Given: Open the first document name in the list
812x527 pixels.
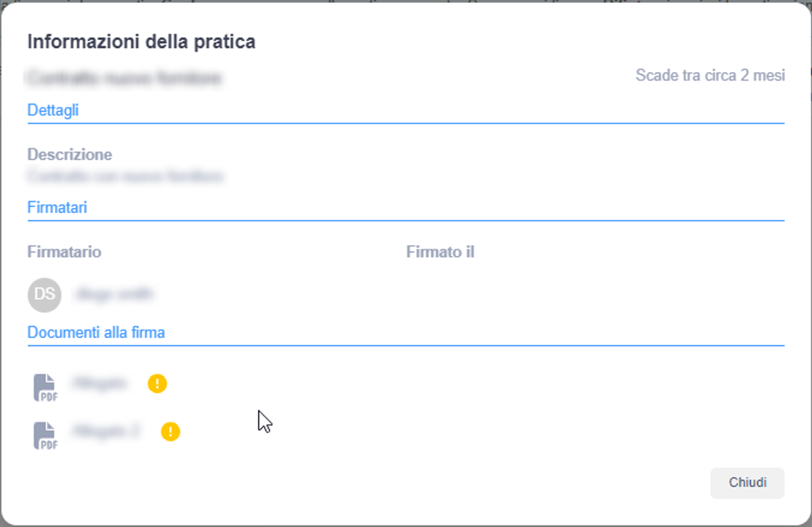Looking at the screenshot, I should [x=100, y=383].
